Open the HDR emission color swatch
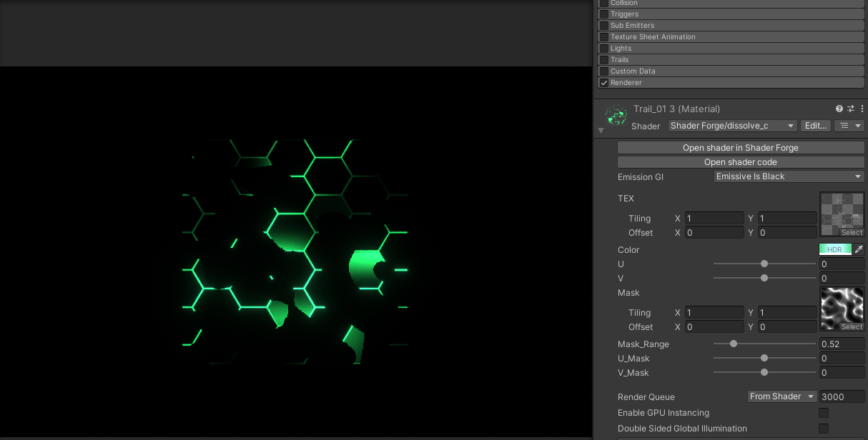 coord(835,249)
